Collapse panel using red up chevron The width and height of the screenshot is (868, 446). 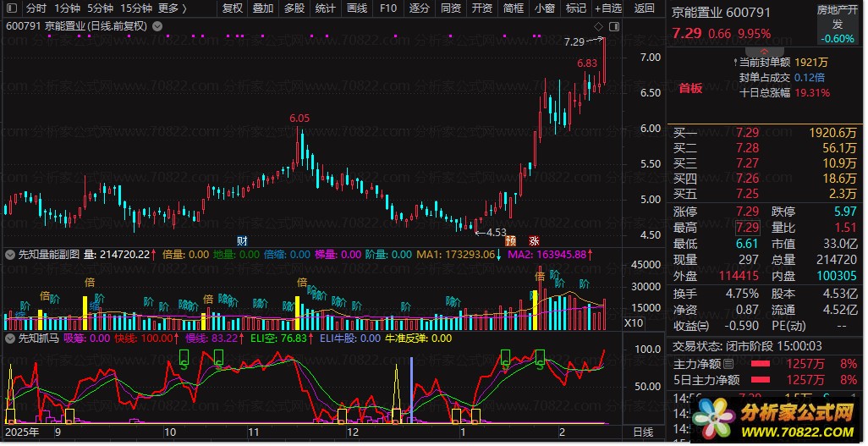coord(765,51)
